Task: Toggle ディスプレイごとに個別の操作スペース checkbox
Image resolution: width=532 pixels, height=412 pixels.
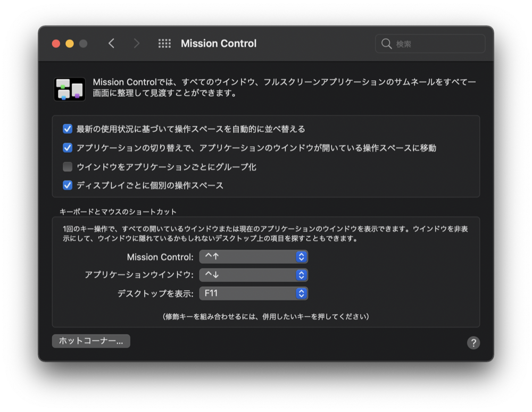Action: 68,185
